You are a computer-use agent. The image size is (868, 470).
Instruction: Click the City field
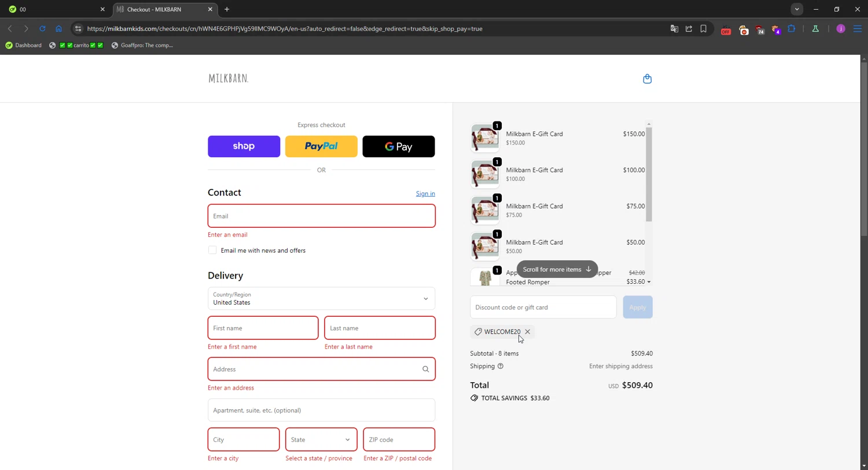click(x=244, y=439)
